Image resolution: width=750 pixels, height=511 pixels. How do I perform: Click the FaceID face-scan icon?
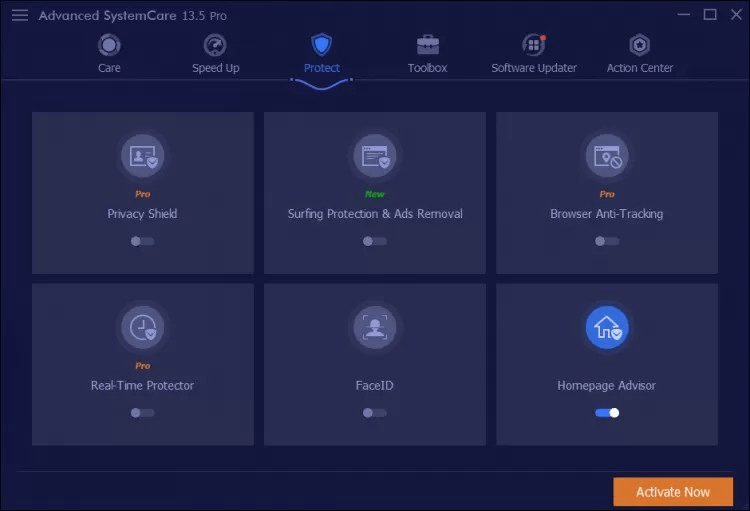click(375, 328)
